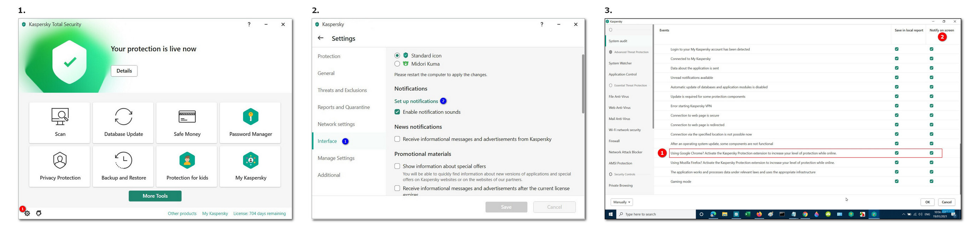Image resolution: width=980 pixels, height=238 pixels.
Task: Open the Threats and Exclusions tab
Action: [342, 90]
